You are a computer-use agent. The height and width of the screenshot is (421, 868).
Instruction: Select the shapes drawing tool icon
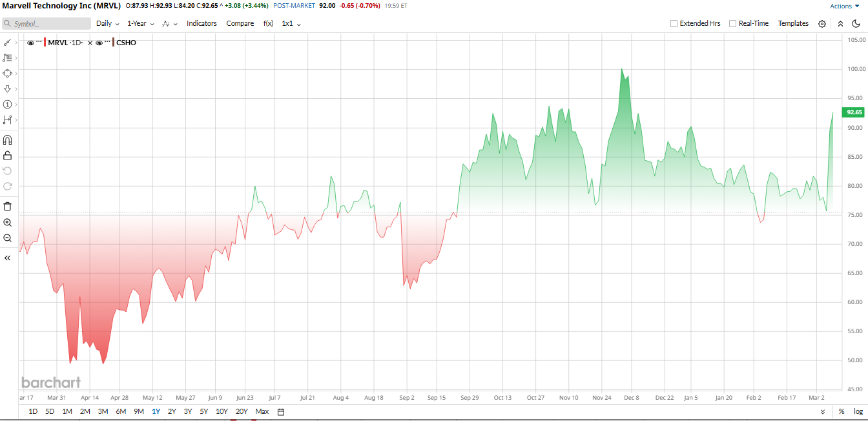[7, 73]
